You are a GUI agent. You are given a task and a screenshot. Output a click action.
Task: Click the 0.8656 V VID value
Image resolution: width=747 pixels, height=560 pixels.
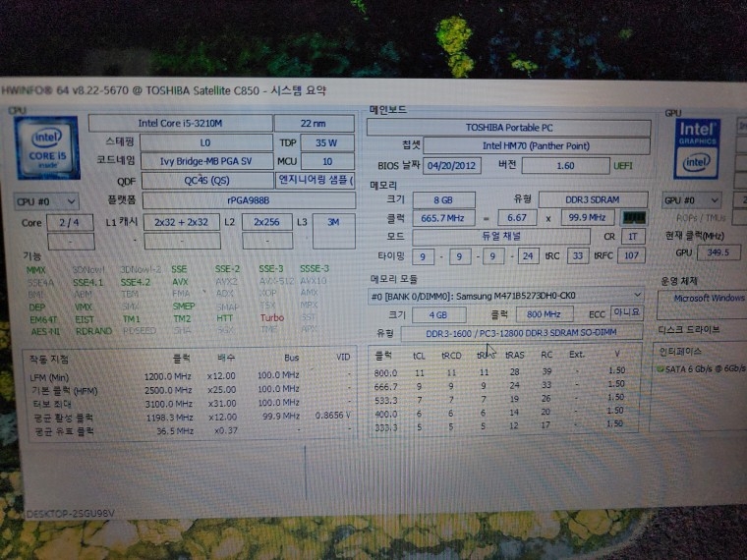[x=332, y=416]
